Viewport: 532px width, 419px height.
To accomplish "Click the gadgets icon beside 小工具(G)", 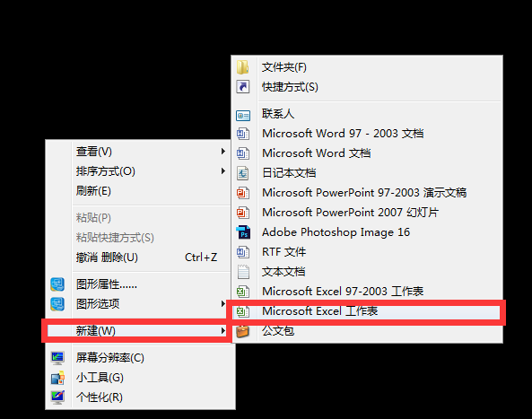I will tap(57, 378).
